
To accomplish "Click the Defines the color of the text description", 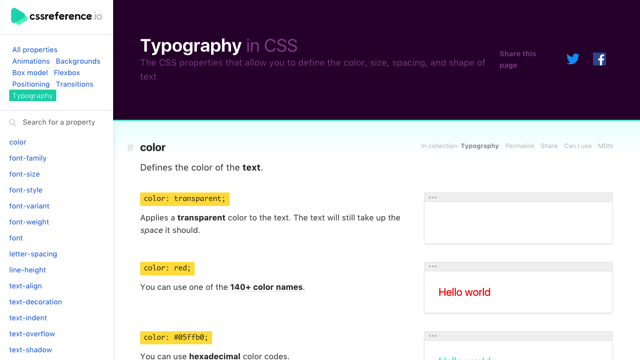I will click(x=202, y=168).
